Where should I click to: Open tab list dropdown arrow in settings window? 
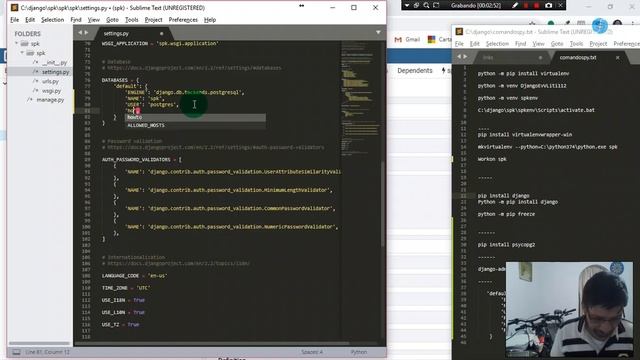(378, 32)
